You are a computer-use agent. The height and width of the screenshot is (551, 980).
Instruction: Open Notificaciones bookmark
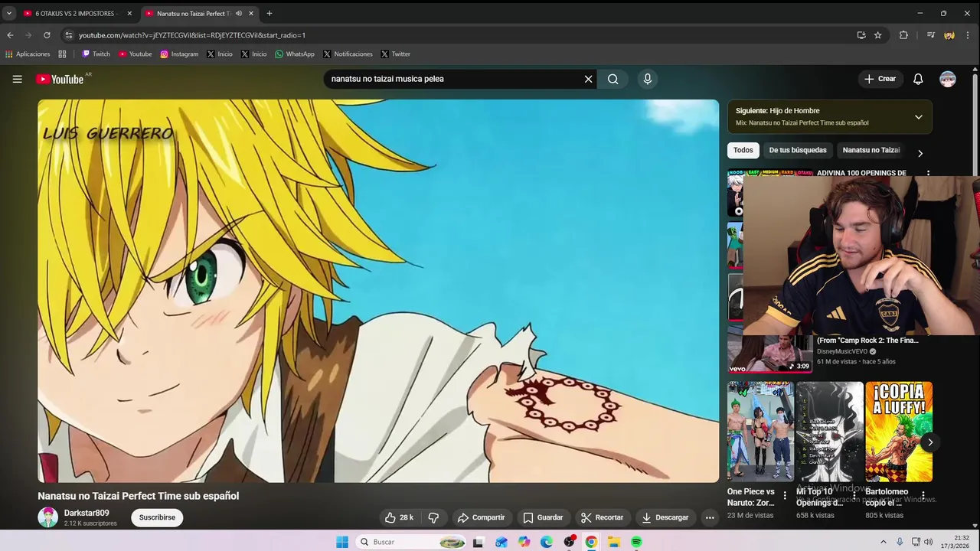click(x=348, y=54)
